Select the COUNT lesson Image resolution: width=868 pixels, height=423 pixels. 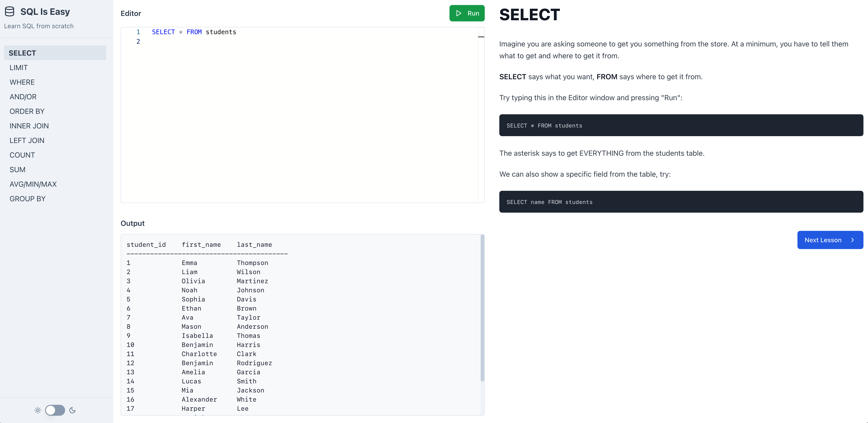22,155
